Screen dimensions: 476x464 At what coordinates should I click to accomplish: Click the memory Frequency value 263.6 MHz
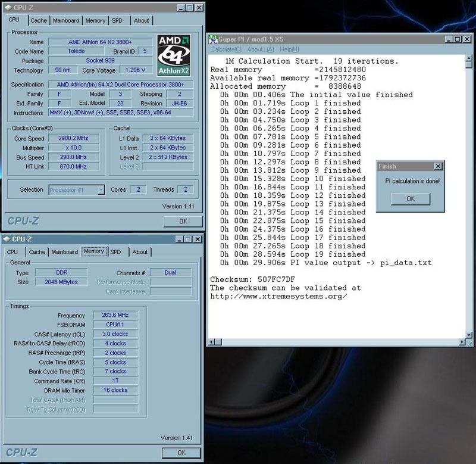(115, 315)
